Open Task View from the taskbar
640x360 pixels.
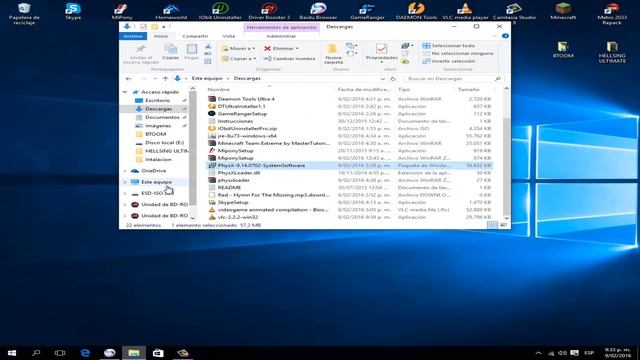[x=60, y=353]
